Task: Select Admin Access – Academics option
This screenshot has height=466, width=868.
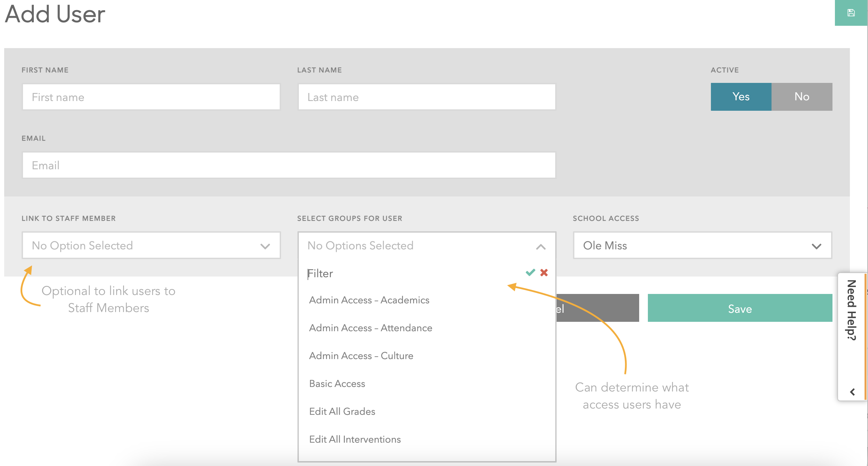Action: [369, 300]
